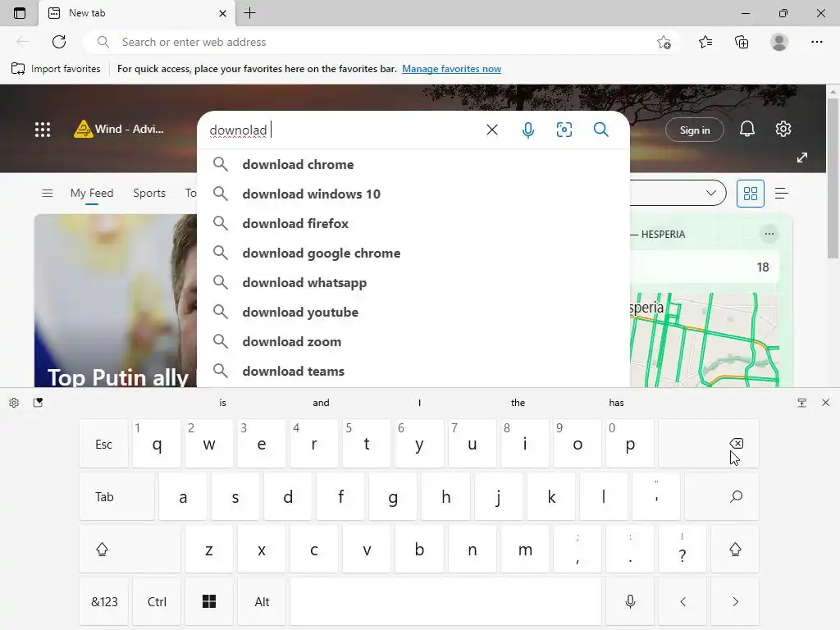This screenshot has height=630, width=840.
Task: Submit search with magnifier icon
Action: pos(601,130)
